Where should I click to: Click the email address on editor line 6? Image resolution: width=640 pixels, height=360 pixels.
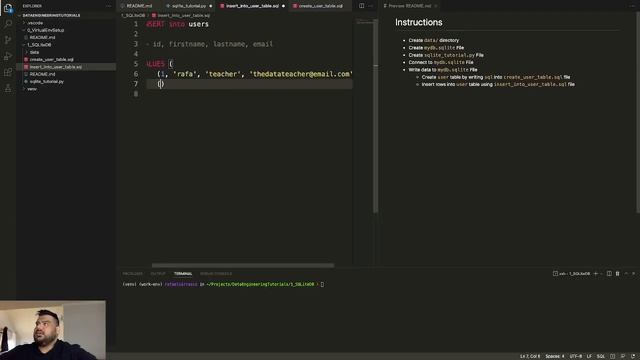coord(300,74)
